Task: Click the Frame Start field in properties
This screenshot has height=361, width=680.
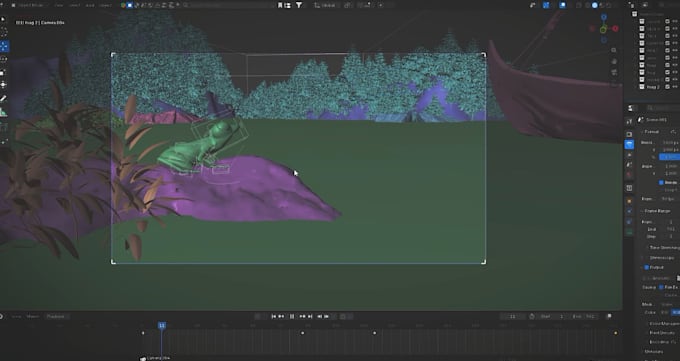Action: pos(669,222)
